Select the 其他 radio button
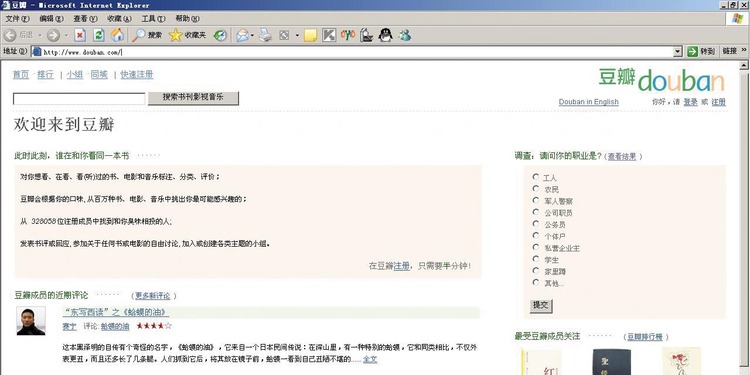Image resolution: width=750 pixels, height=375 pixels. (536, 282)
